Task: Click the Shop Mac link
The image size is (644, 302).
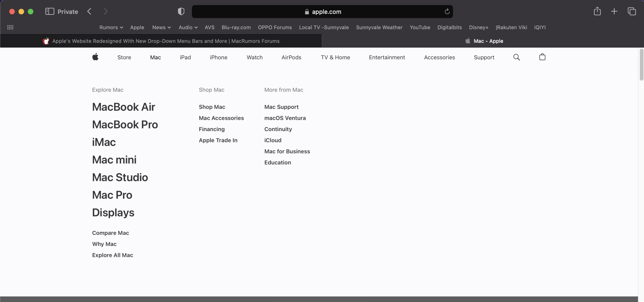Action: tap(212, 107)
